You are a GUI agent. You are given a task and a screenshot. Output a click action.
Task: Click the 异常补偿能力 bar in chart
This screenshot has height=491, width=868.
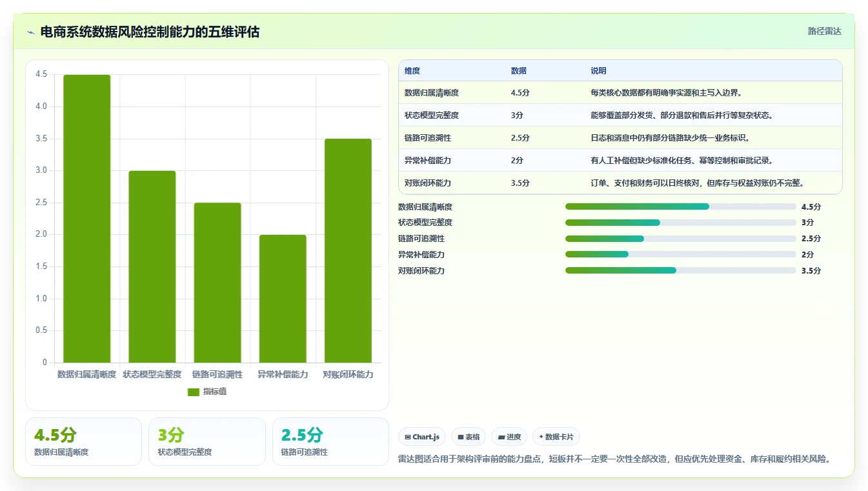(283, 299)
